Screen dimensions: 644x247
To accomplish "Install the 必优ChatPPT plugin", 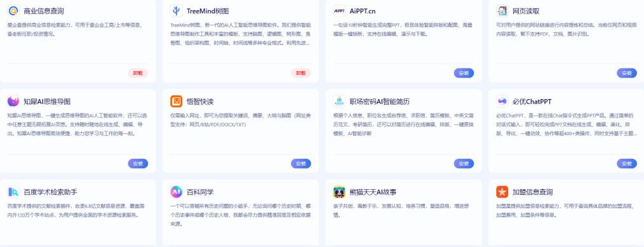I will (627, 163).
